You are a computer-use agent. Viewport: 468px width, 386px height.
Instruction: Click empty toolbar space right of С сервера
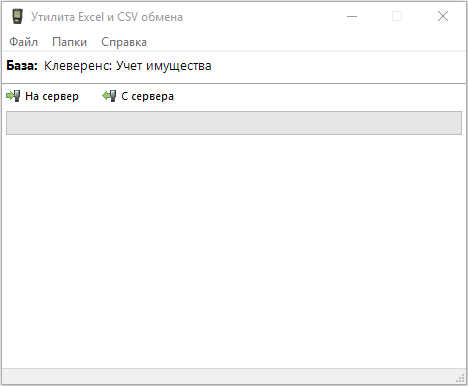pos(319,96)
